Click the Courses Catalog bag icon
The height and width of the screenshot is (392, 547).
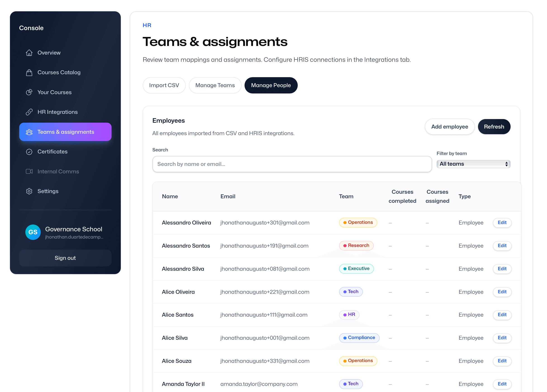point(29,72)
